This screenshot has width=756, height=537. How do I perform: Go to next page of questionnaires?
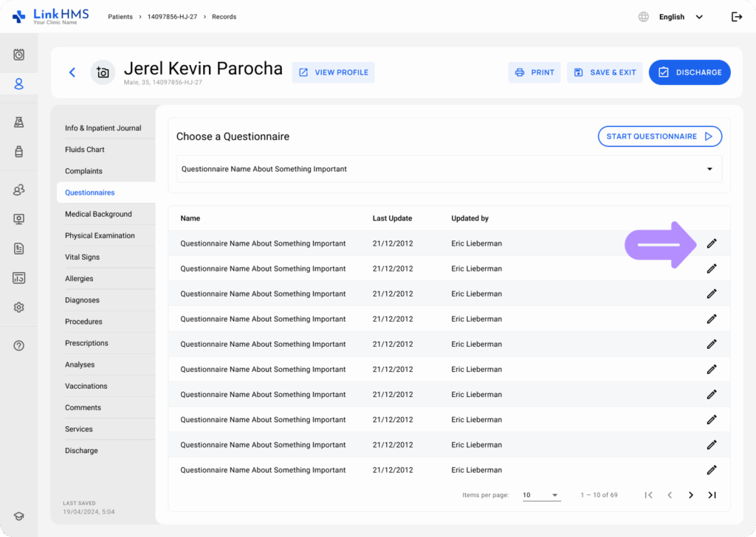tap(691, 495)
